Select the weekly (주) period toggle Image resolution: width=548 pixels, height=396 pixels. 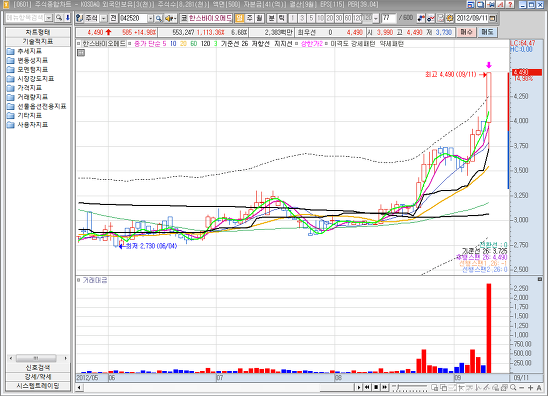(x=250, y=18)
